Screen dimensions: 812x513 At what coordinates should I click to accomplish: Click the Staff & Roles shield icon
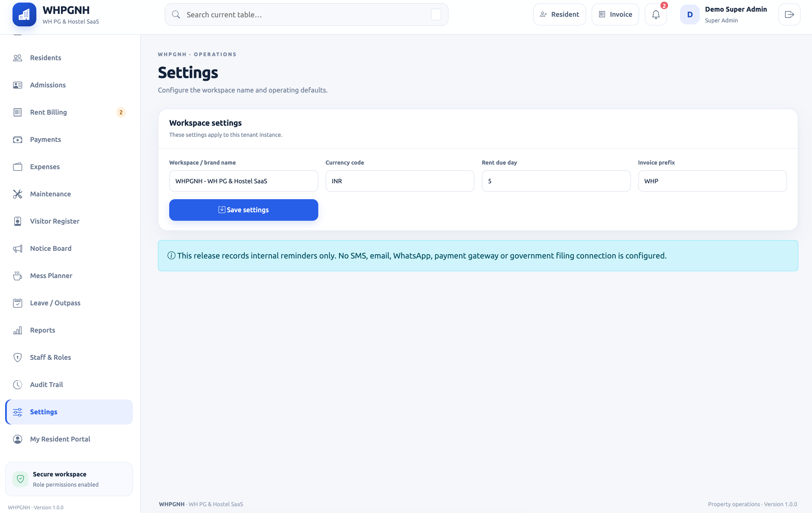tap(18, 357)
